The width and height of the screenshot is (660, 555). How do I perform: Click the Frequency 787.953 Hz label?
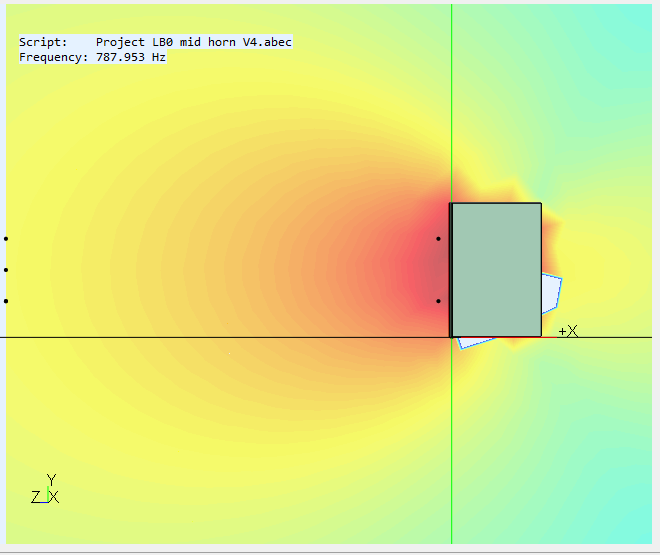[x=93, y=57]
